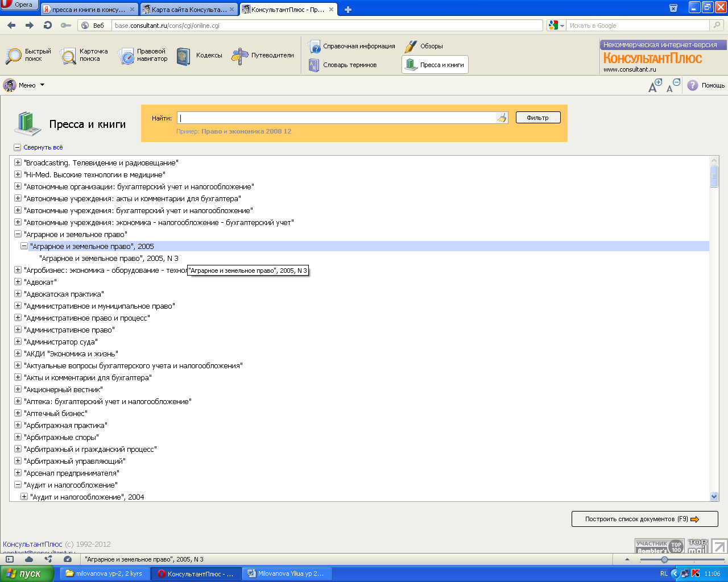Open "Аграрное и земельное право", 2005, N 3 row
Viewport: 728px width, 582px height.
109,258
